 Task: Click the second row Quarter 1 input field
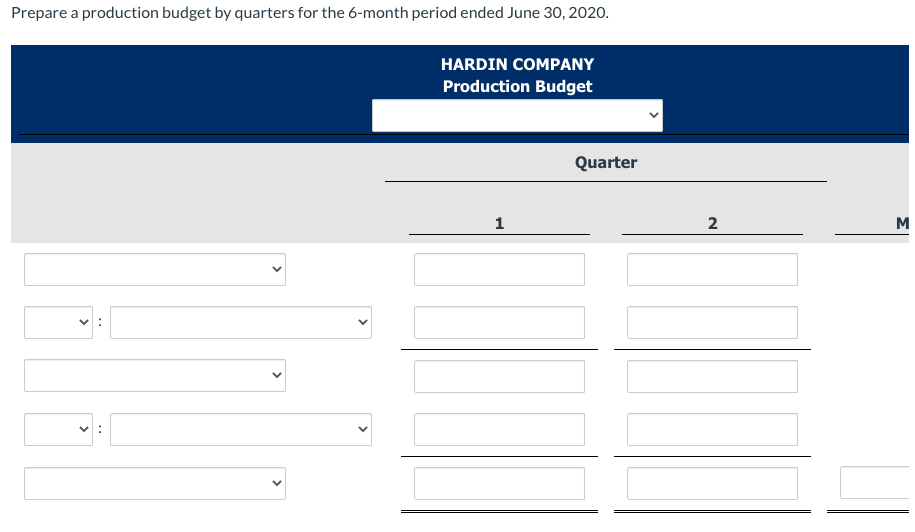point(499,322)
